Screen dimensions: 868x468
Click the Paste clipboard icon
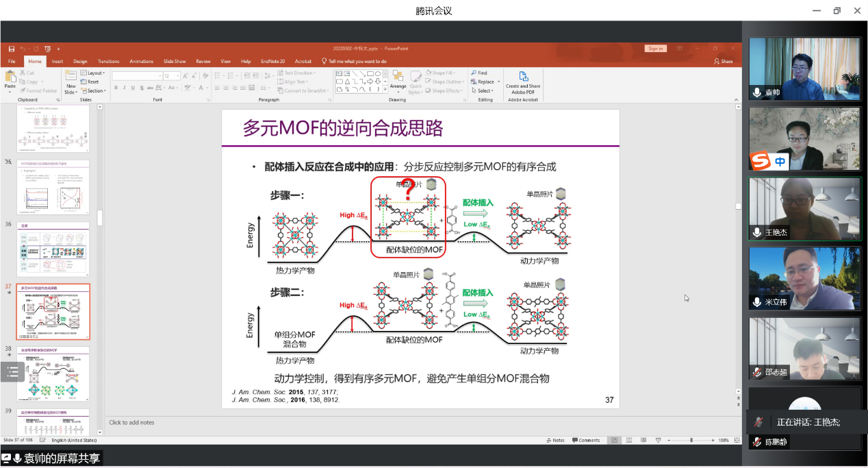tap(10, 79)
